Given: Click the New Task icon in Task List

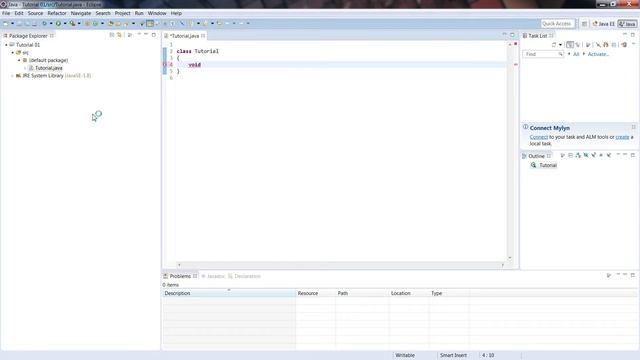Looking at the screenshot, I should tap(554, 45).
